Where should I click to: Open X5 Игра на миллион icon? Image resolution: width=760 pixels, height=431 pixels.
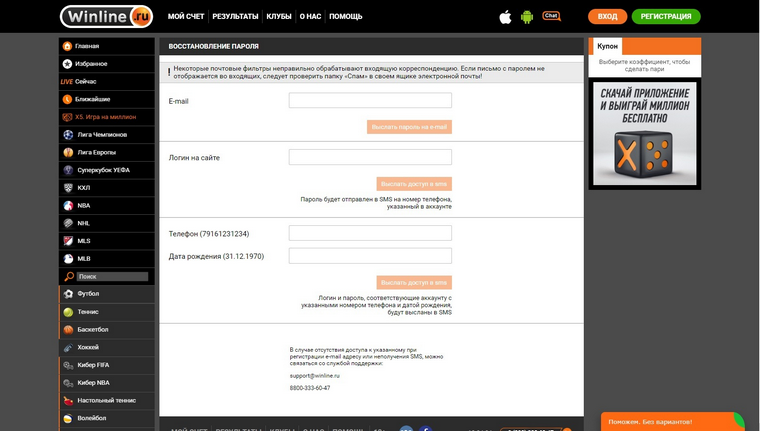point(67,117)
